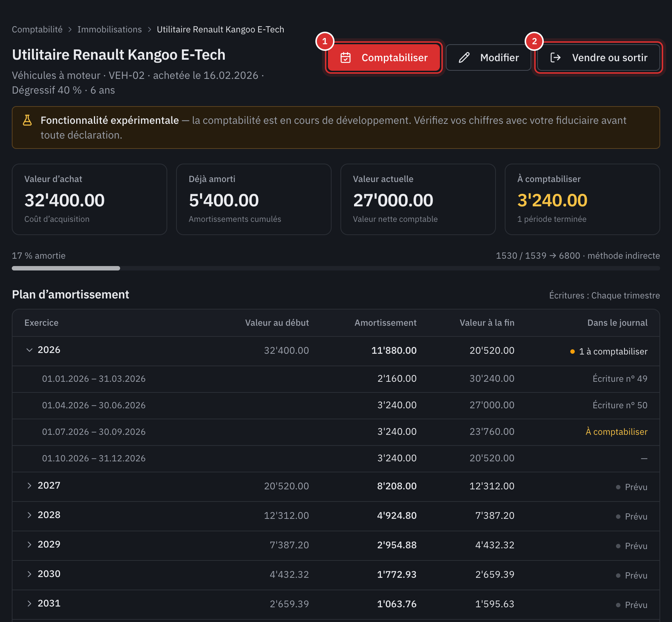Click the Amortissement column header
672x622 pixels.
click(385, 323)
